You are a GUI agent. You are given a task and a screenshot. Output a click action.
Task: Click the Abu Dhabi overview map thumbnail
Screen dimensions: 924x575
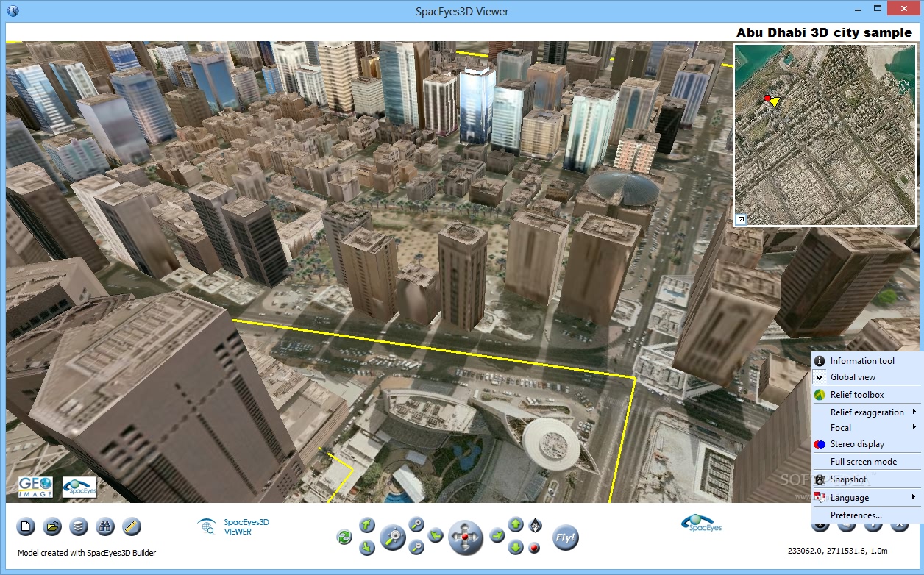pos(827,135)
